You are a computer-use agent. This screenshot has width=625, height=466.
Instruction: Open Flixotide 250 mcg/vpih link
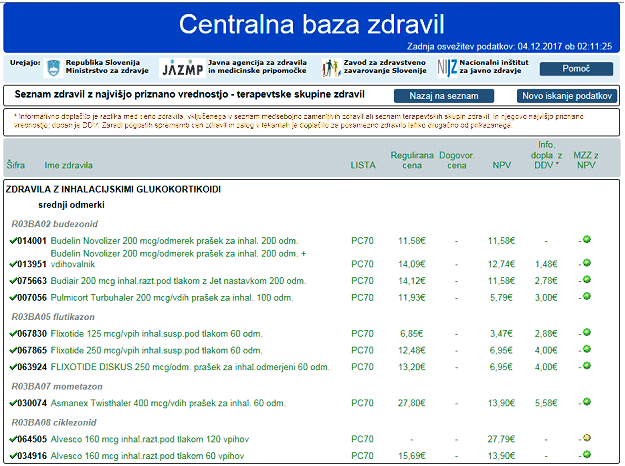pyautogui.click(x=156, y=350)
